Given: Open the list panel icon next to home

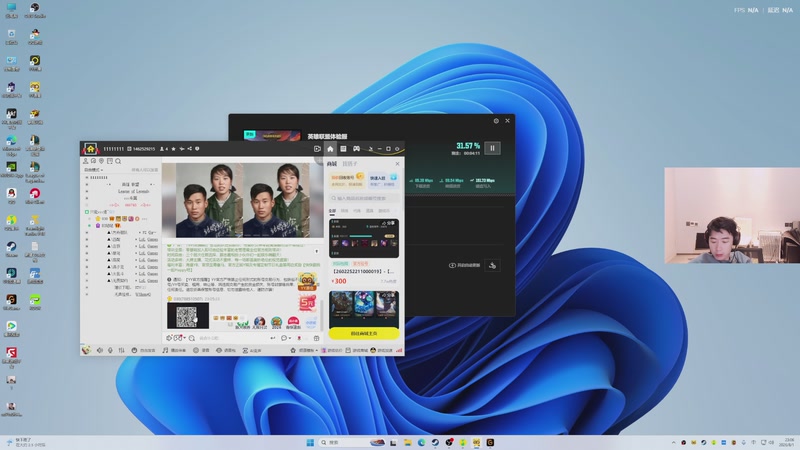Looking at the screenshot, I should click(x=343, y=148).
